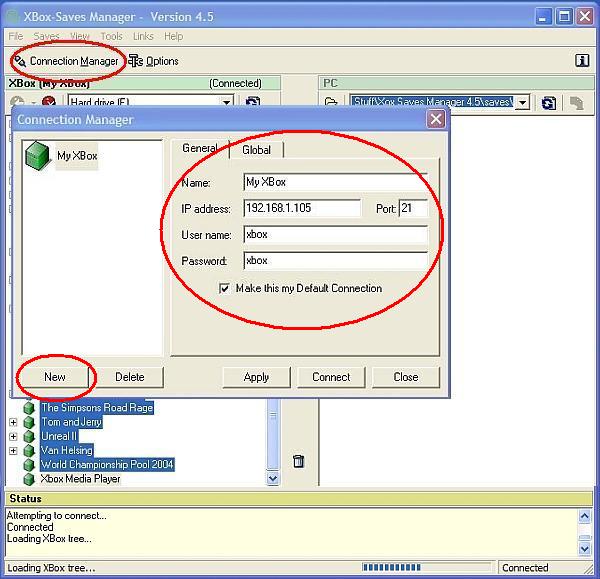600x579 pixels.
Task: Click 'Connected' in bottom-right status bar
Action: click(x=525, y=568)
